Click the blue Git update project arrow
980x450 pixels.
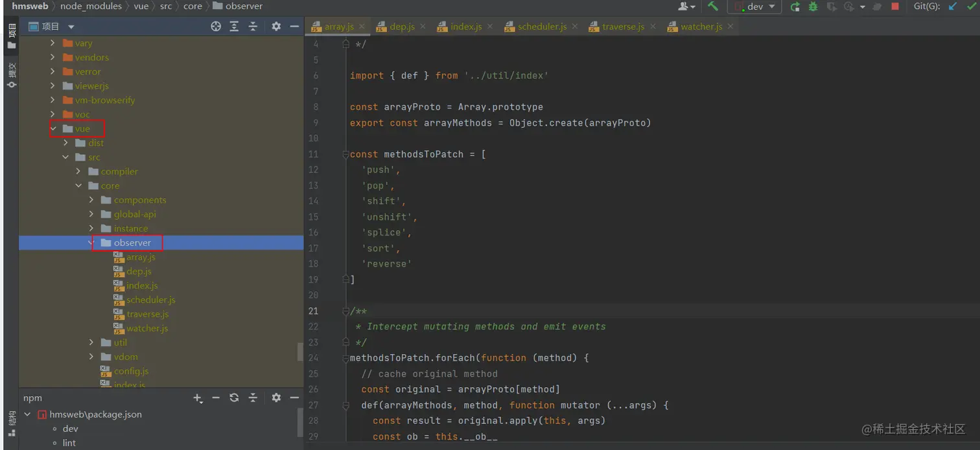(x=953, y=6)
